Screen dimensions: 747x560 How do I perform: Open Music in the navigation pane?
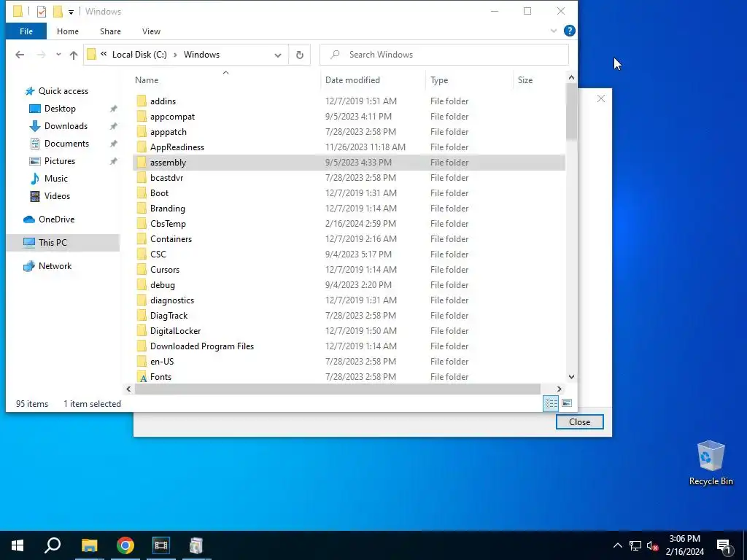coord(55,179)
